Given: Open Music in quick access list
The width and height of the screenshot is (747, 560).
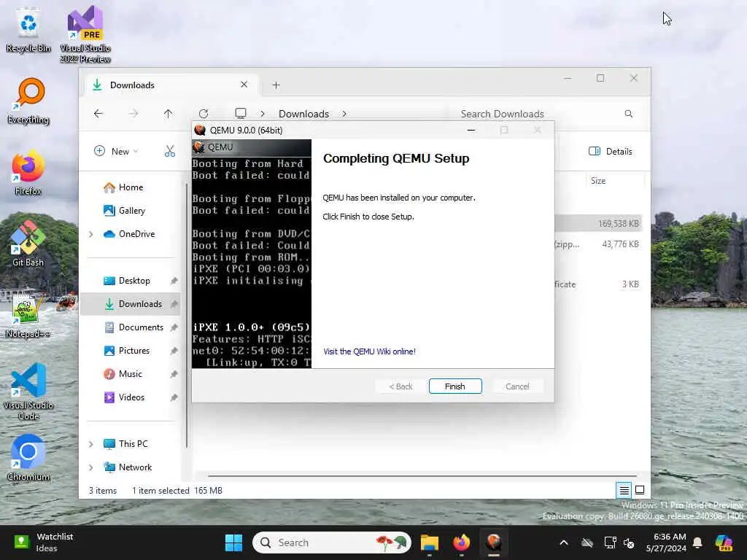Looking at the screenshot, I should coord(131,374).
